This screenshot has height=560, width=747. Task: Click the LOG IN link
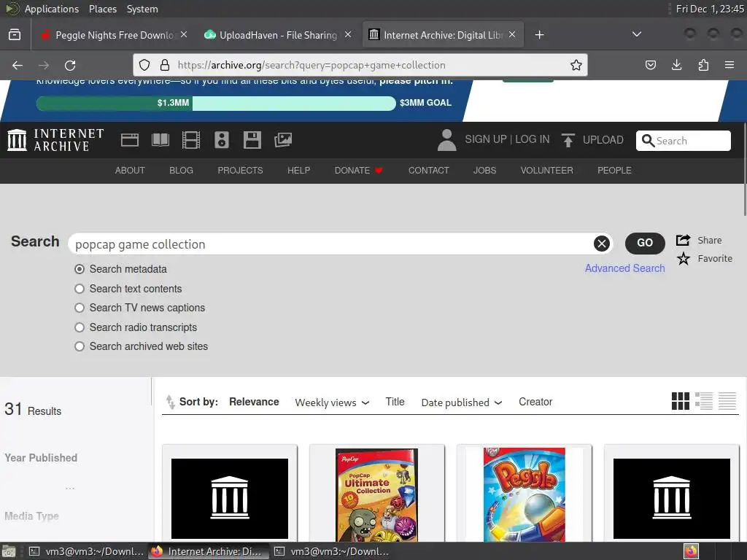pos(532,139)
